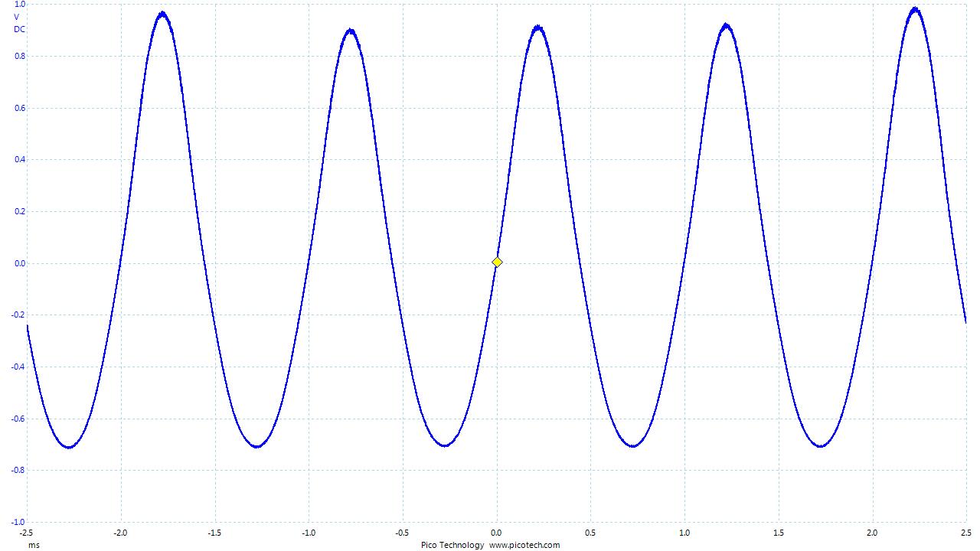
Task: Click the -2.5 time axis label
Action: pyautogui.click(x=26, y=533)
